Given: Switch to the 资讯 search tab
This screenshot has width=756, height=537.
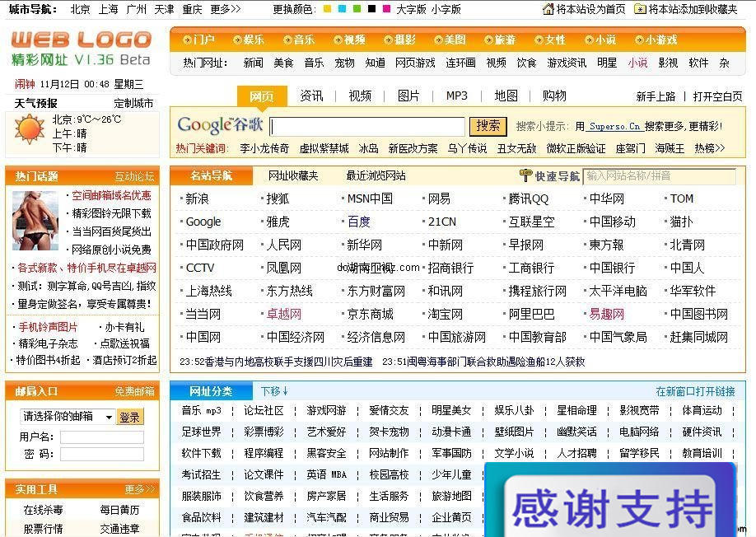Looking at the screenshot, I should [311, 96].
